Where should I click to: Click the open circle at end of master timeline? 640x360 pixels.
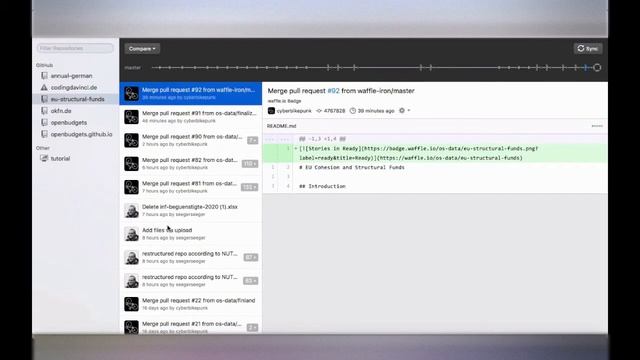point(597,68)
